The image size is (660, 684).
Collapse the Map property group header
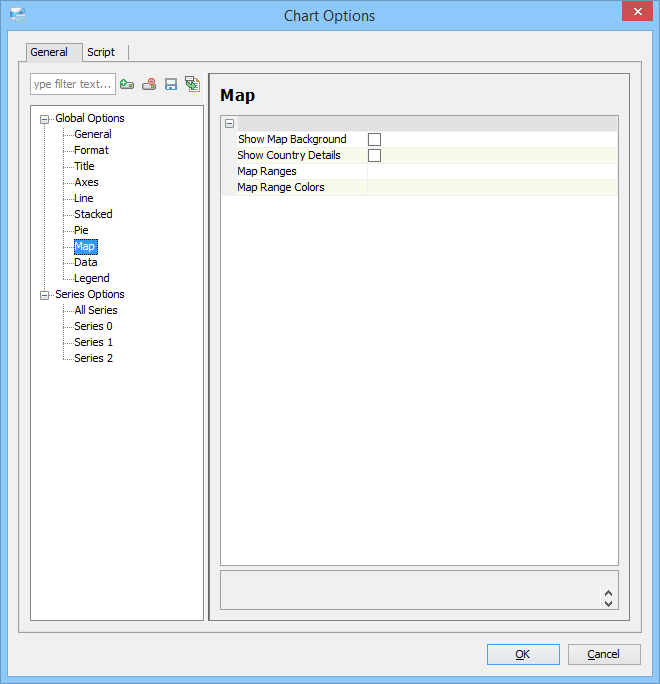(x=229, y=124)
